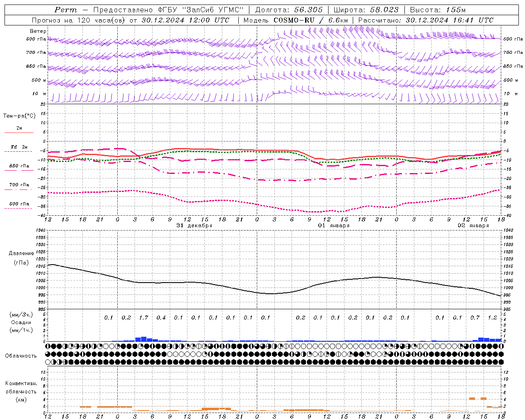Click 'Предоставлено ФГБУ "ЗапСиб УГМС"' text
Screen dimensions: 525x420
[x=168, y=10]
